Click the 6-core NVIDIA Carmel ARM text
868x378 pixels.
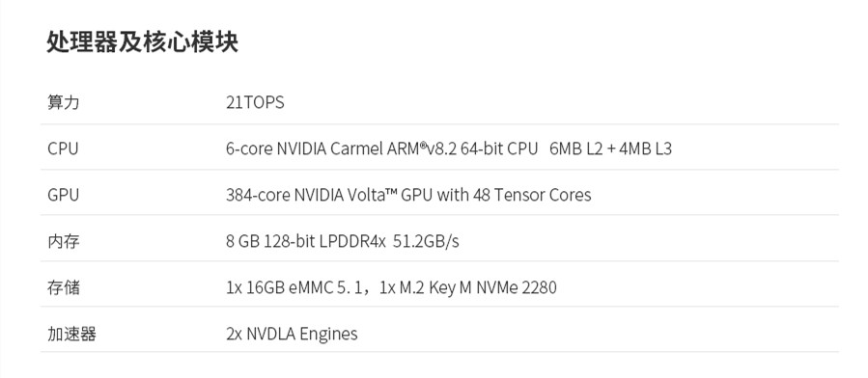click(322, 148)
